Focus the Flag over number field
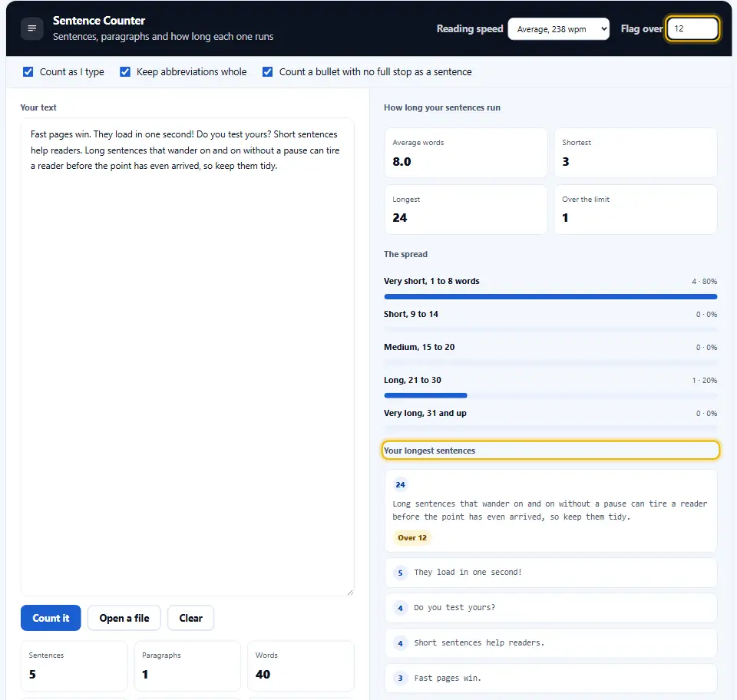Image resolution: width=737 pixels, height=700 pixels. (692, 28)
